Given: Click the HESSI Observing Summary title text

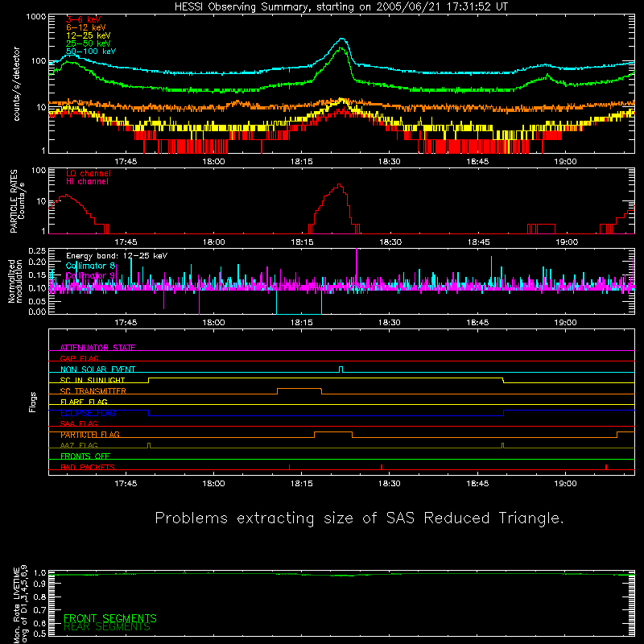Looking at the screenshot, I should pyautogui.click(x=341, y=7).
